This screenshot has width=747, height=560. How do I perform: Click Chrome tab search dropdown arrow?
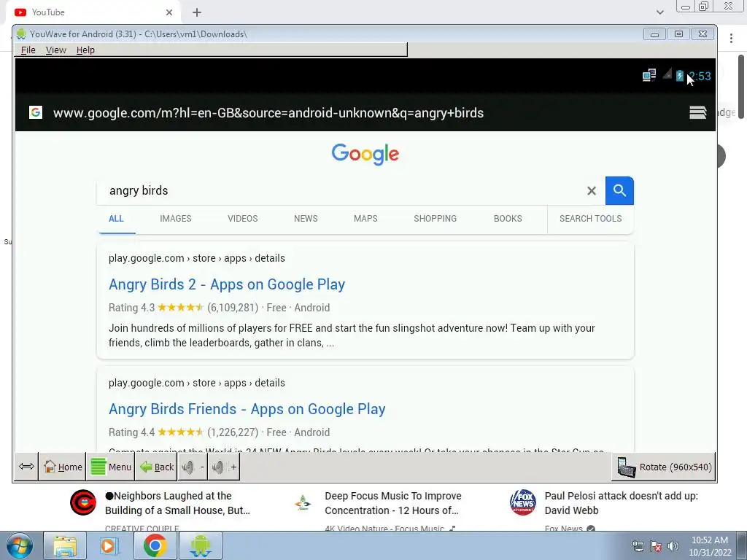[659, 12]
